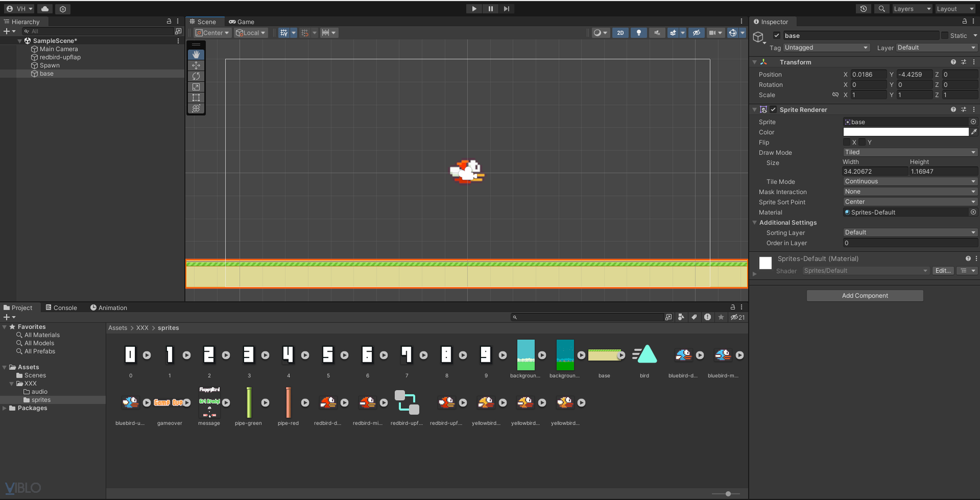This screenshot has width=980, height=500.
Task: Open the Layout dropdown
Action: tap(955, 9)
